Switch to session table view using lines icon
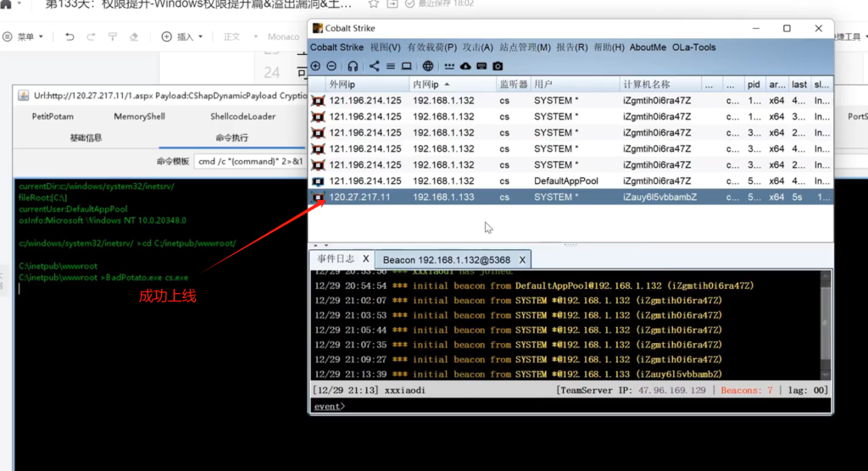Image resolution: width=868 pixels, height=471 pixels. pyautogui.click(x=390, y=66)
